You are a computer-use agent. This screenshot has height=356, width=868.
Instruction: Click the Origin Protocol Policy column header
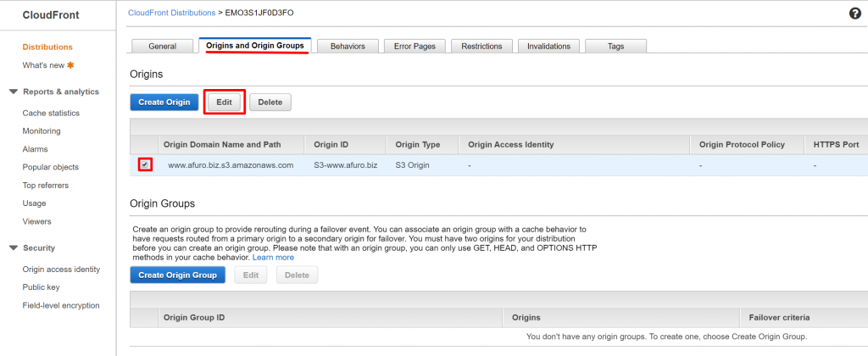click(742, 144)
